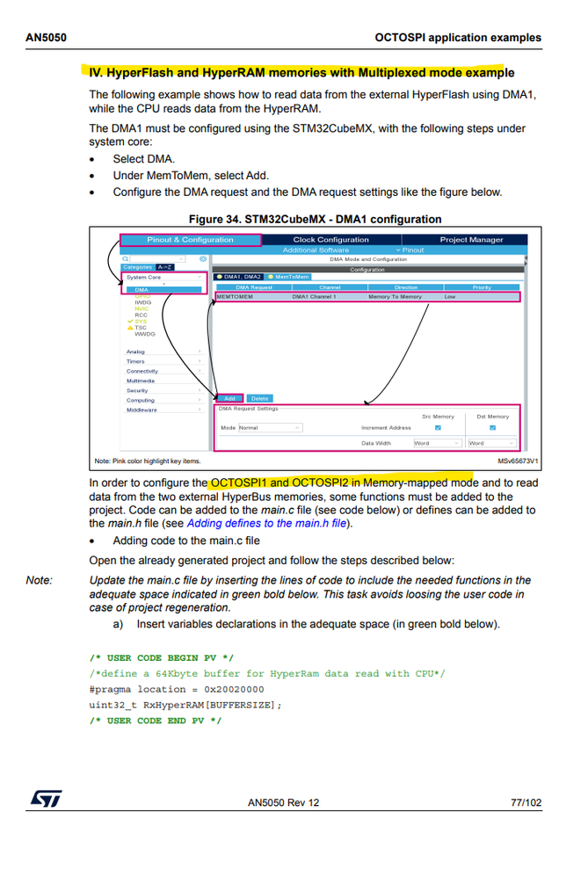Switch to Pinout & Configuration tab

click(x=191, y=240)
